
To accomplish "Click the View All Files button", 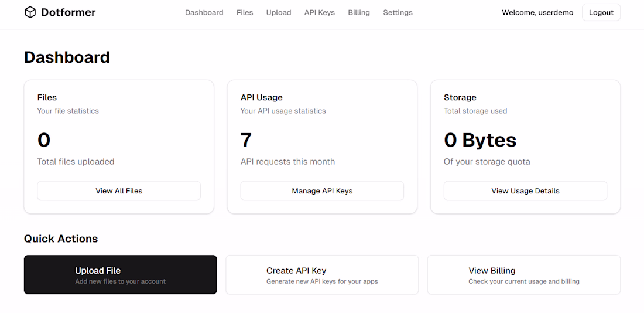I will pos(119,190).
